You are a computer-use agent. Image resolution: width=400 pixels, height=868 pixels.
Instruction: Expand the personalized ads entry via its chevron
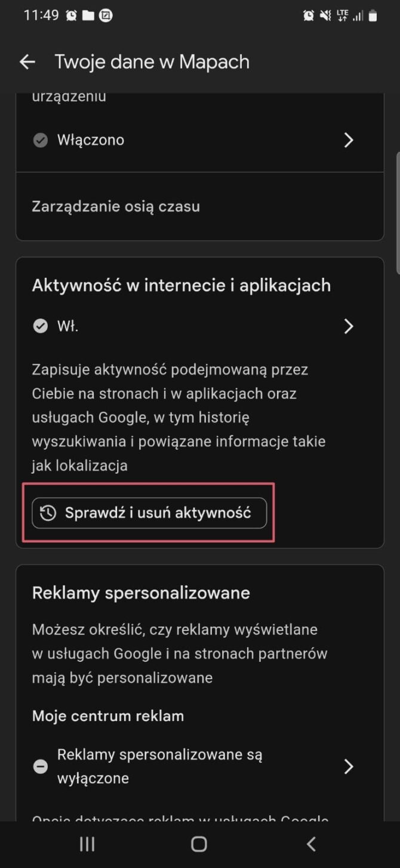[349, 766]
